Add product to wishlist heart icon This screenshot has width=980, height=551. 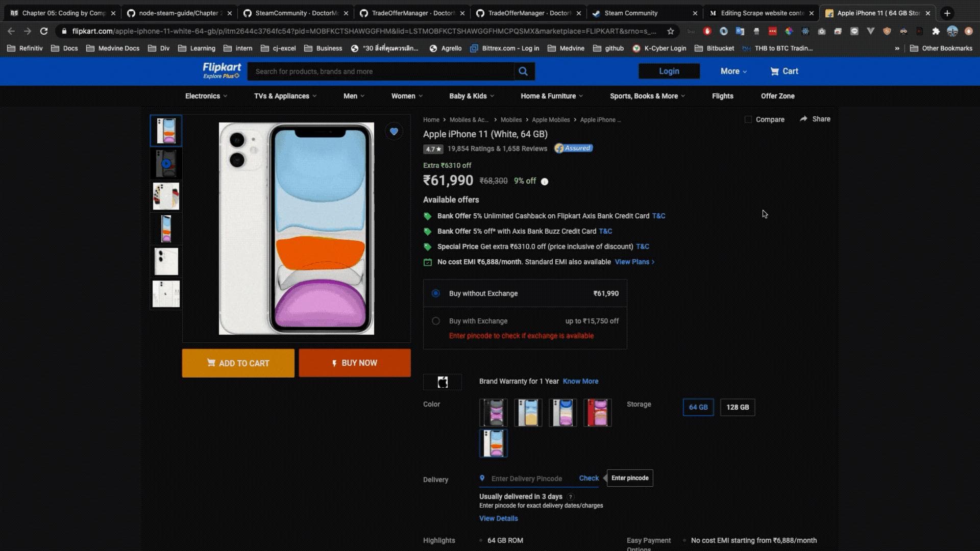pos(394,132)
